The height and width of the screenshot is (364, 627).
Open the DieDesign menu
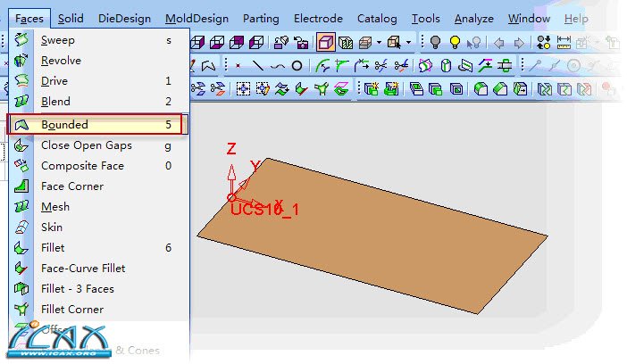point(124,19)
